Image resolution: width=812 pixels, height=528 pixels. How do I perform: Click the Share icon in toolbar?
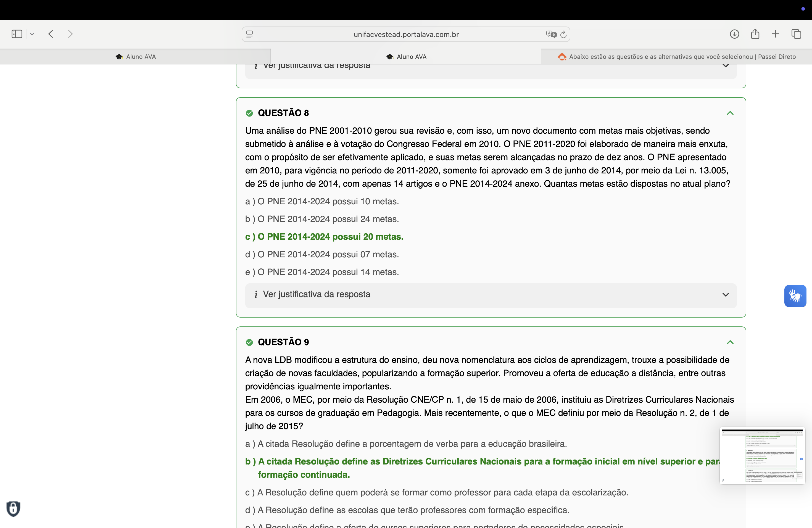tap(755, 34)
